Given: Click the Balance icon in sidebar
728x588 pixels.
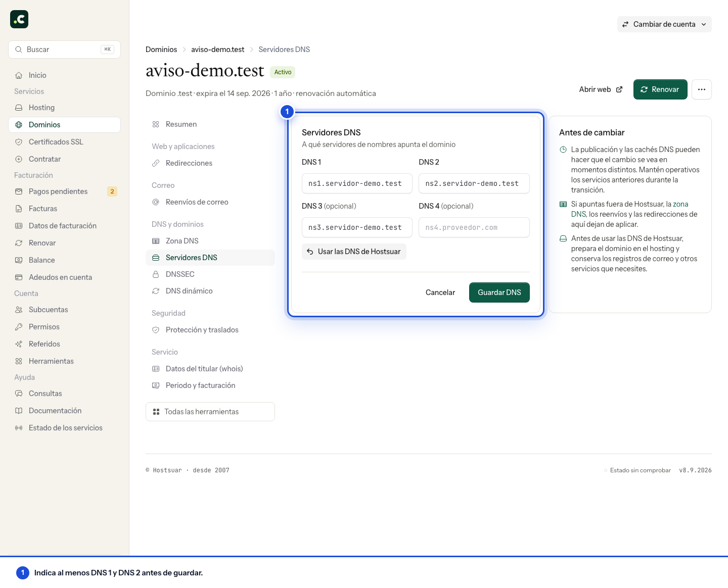Looking at the screenshot, I should [x=19, y=260].
